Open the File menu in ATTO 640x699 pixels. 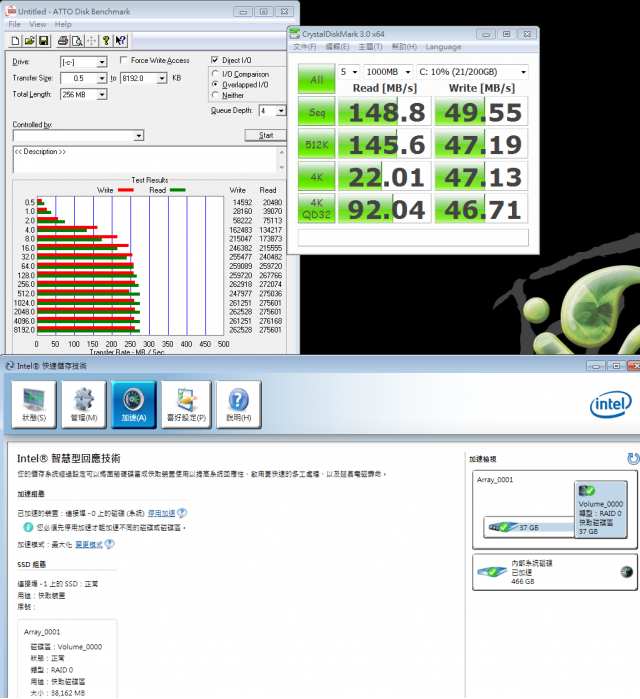click(14, 24)
